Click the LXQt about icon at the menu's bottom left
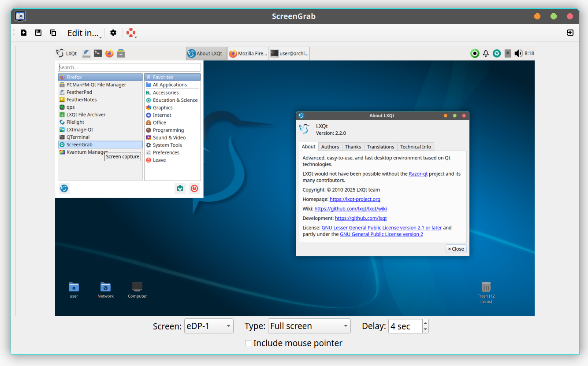Image resolution: width=588 pixels, height=366 pixels. (64, 189)
